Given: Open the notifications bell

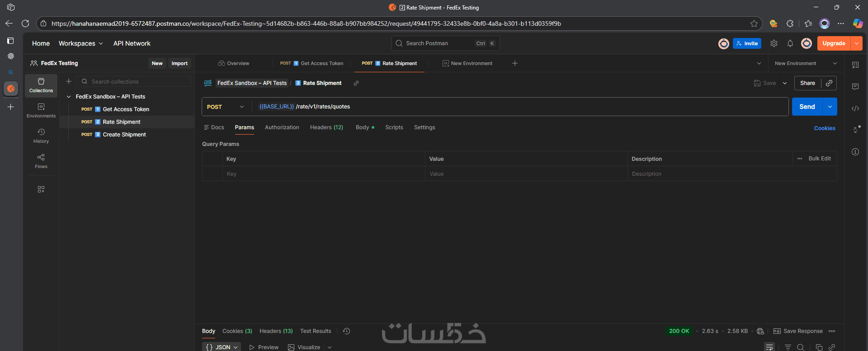Looking at the screenshot, I should tap(790, 43).
